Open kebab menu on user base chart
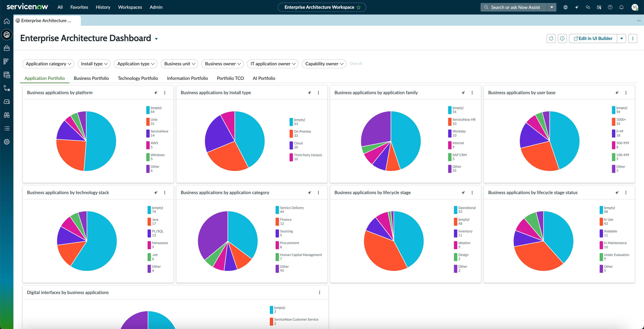 626,93
